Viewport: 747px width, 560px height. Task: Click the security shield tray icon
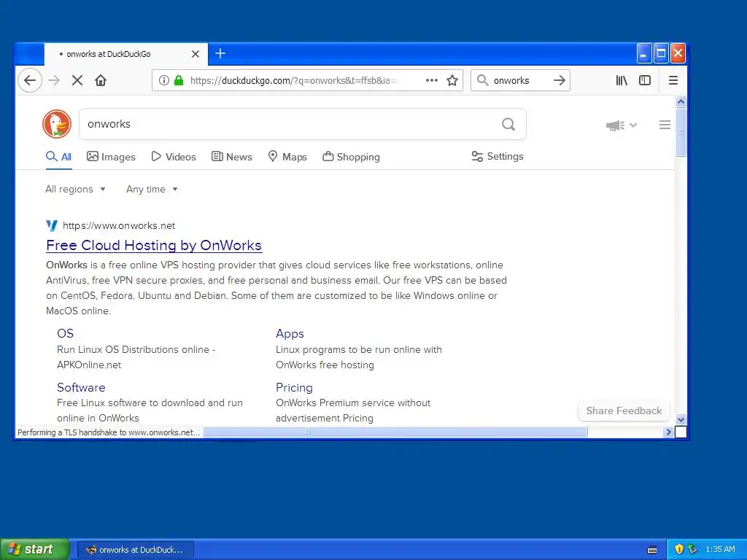point(679,550)
